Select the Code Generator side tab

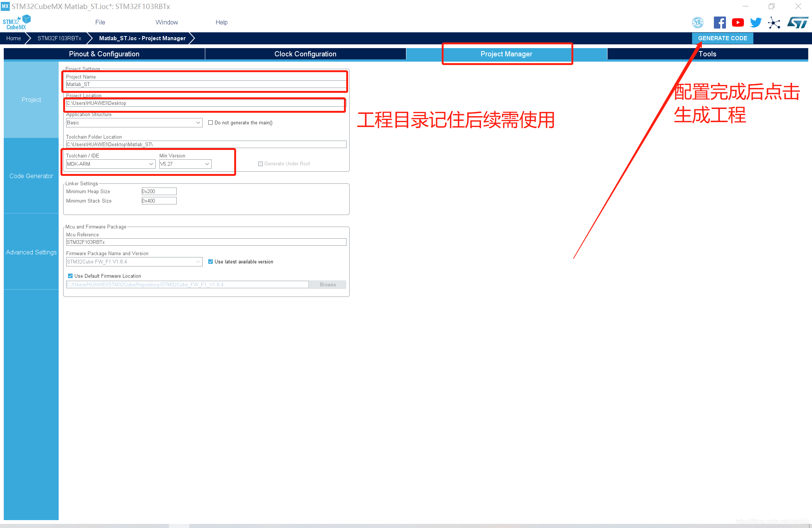click(x=31, y=176)
